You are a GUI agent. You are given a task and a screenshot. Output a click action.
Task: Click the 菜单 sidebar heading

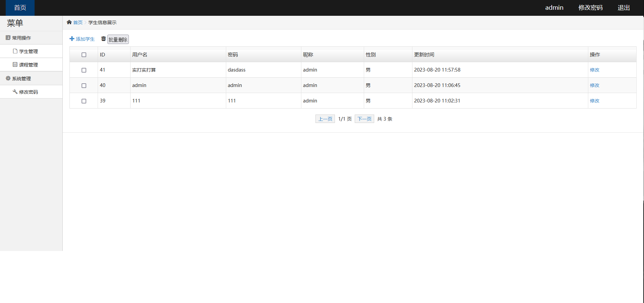[15, 23]
